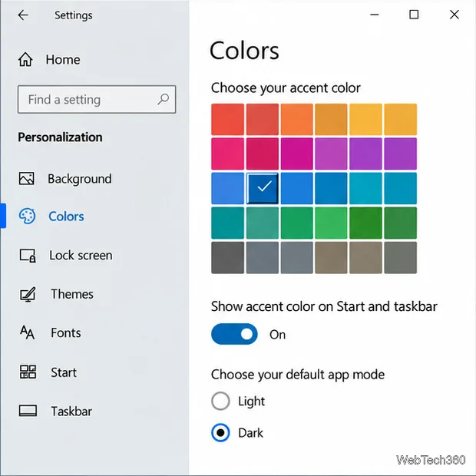Pick the orange swatch, top row third
This screenshot has height=476, width=476.
coord(296,119)
